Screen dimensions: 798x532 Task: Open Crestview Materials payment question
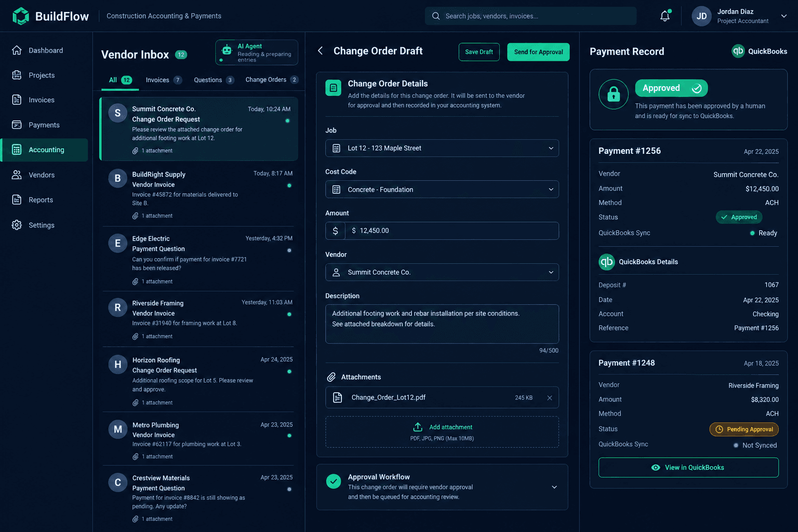click(x=198, y=498)
